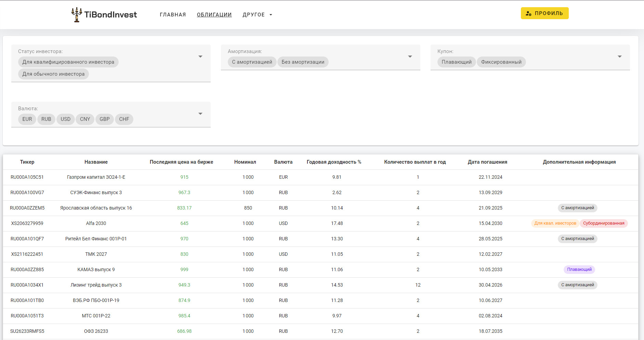The image size is (644, 340).
Task: Go to the ОБЛИГАЦИИ section
Action: pos(214,15)
